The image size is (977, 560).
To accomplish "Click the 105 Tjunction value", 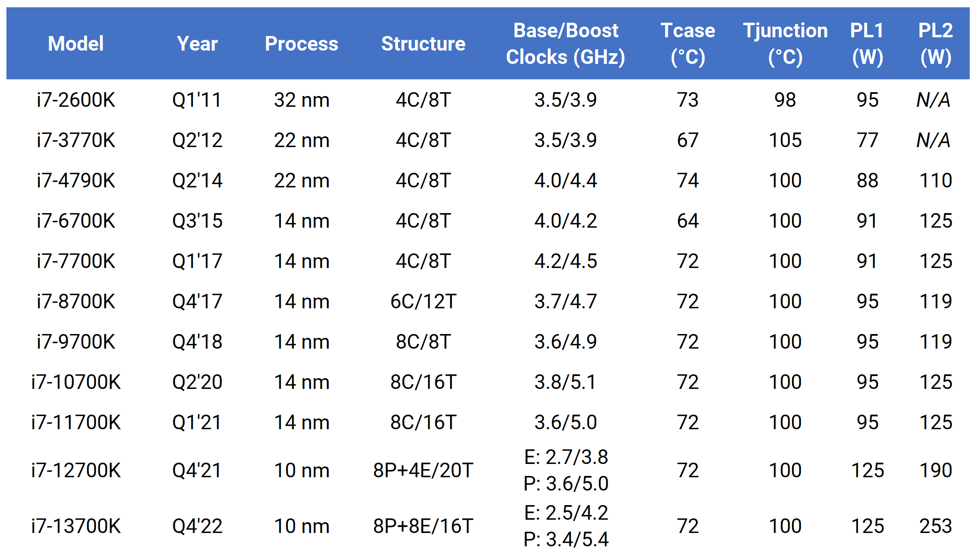I will pyautogui.click(x=785, y=140).
